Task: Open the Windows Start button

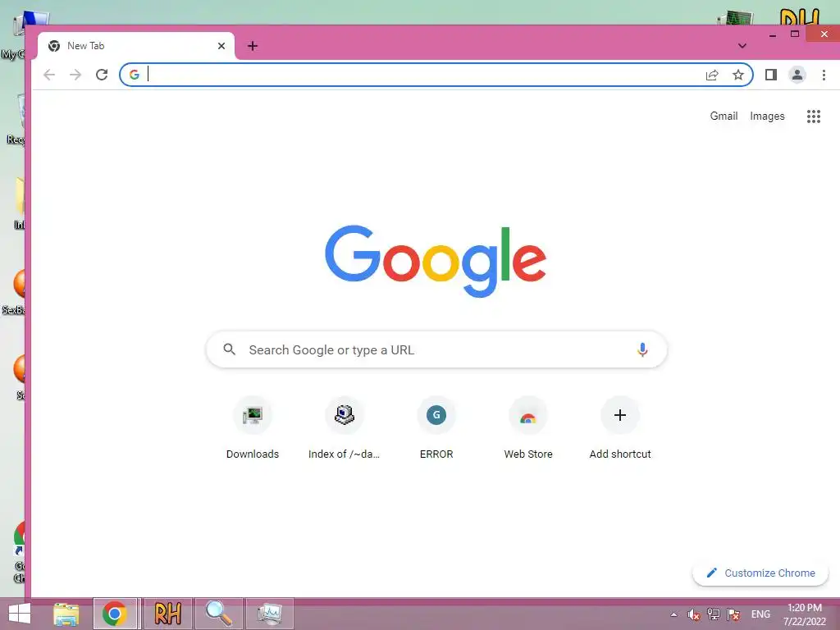Action: 20,614
